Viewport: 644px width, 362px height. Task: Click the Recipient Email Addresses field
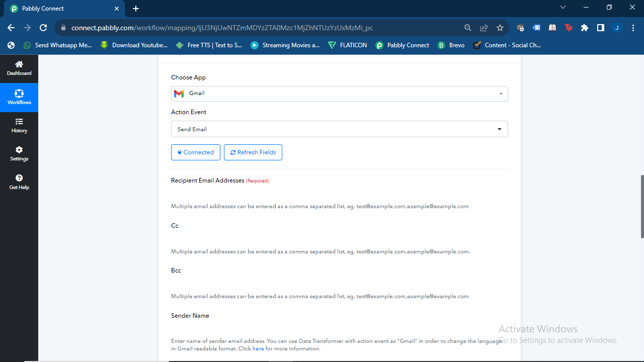340,194
